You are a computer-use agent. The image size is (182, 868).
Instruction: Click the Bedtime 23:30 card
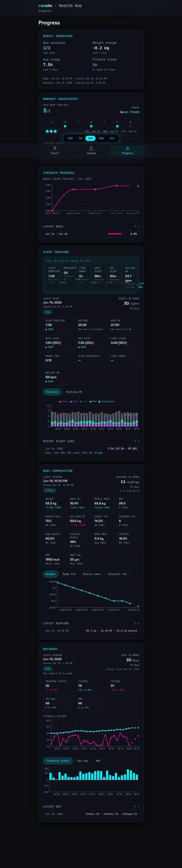pos(91,325)
